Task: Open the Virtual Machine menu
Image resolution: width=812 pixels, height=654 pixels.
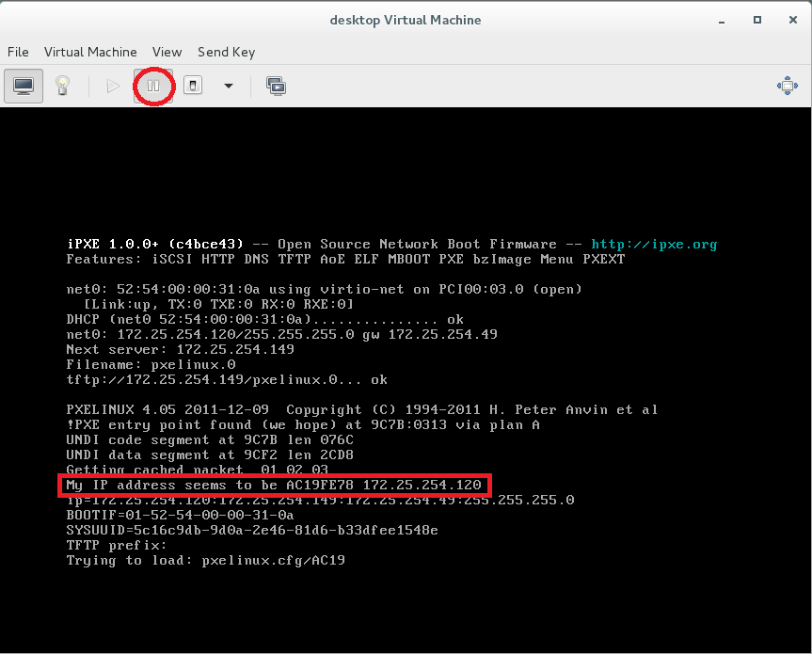Action: pyautogui.click(x=90, y=52)
